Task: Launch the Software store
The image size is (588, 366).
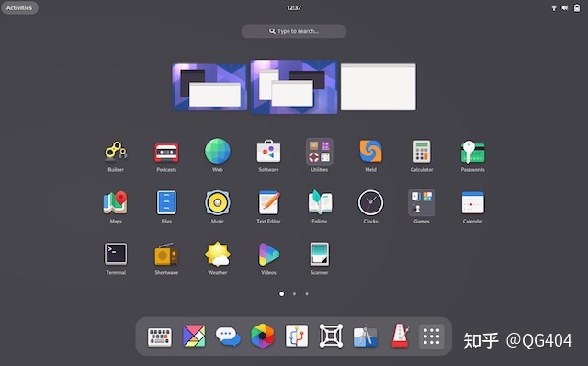Action: tap(268, 152)
